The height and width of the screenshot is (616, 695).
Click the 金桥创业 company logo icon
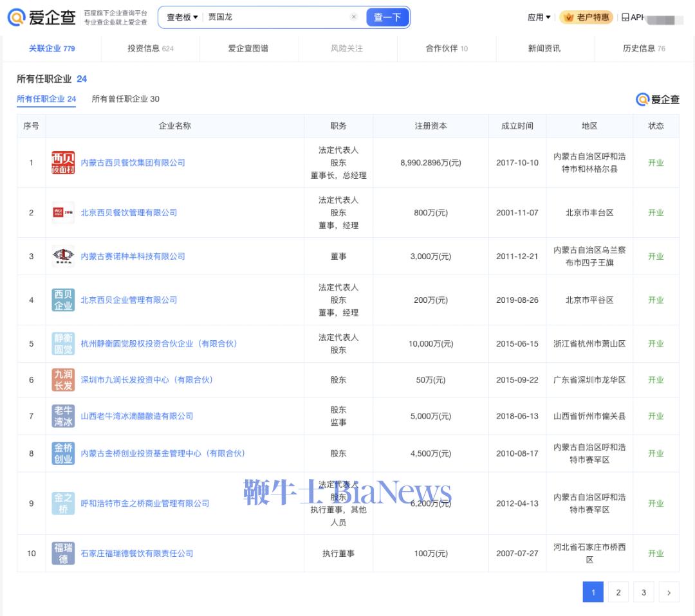[x=63, y=453]
